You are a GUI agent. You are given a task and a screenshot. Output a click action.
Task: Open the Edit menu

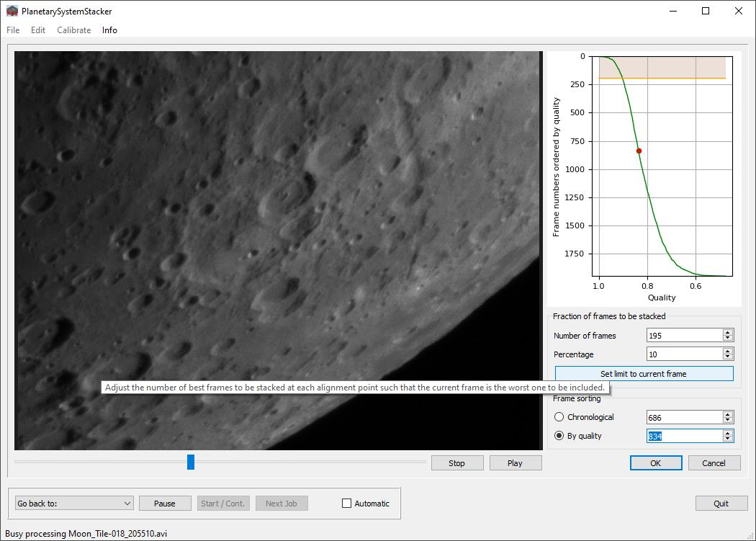(x=38, y=30)
